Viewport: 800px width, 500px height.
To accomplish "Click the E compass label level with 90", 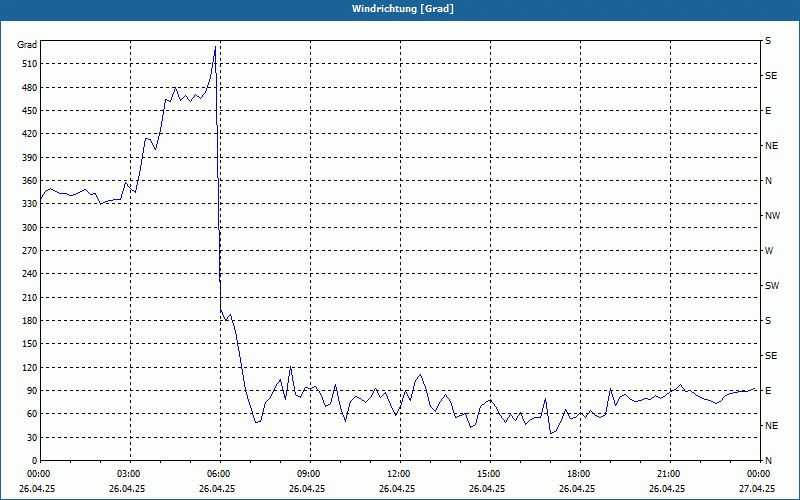I will 768,390.
